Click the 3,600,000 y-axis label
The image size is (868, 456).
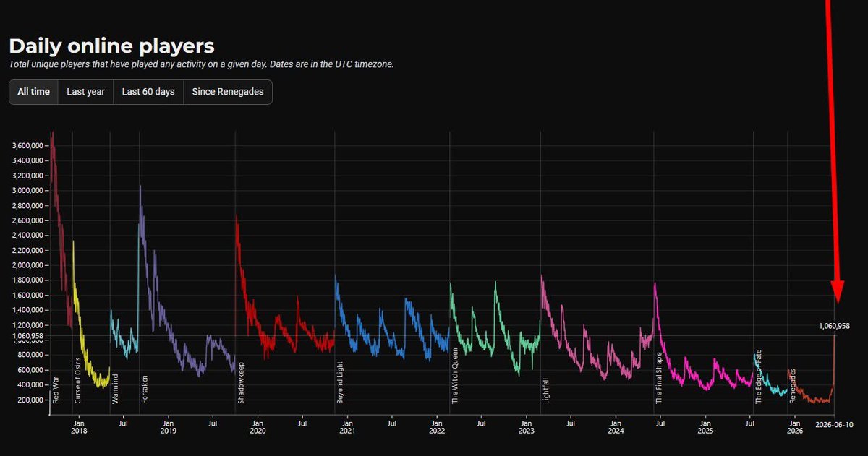(28, 146)
